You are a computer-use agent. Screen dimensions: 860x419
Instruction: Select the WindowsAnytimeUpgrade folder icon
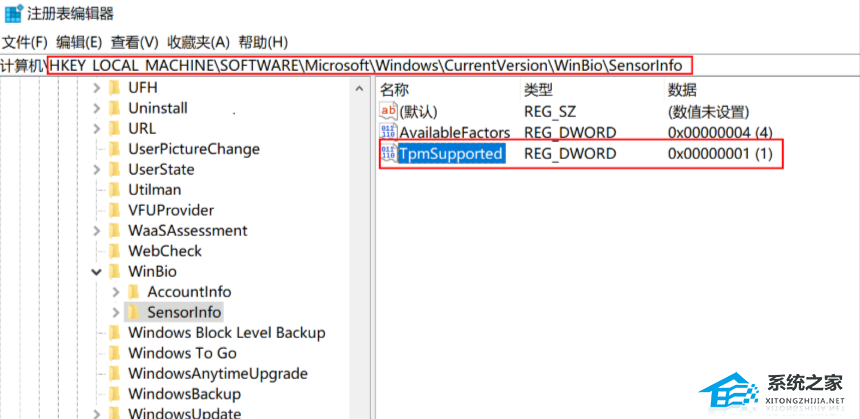(114, 373)
